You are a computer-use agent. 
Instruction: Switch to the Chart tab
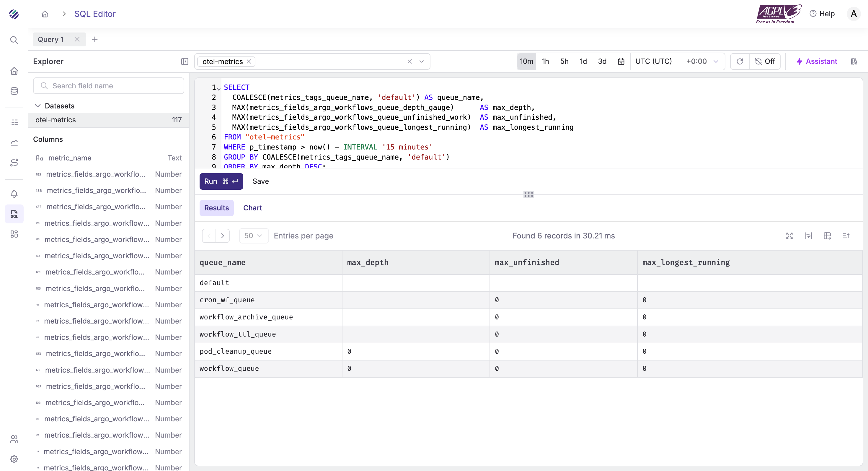pyautogui.click(x=252, y=208)
